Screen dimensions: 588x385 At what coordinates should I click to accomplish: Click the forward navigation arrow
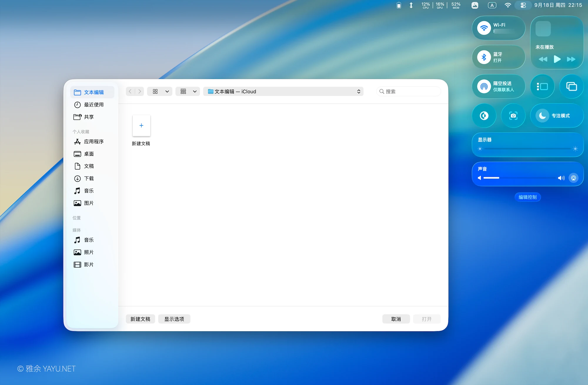point(140,92)
